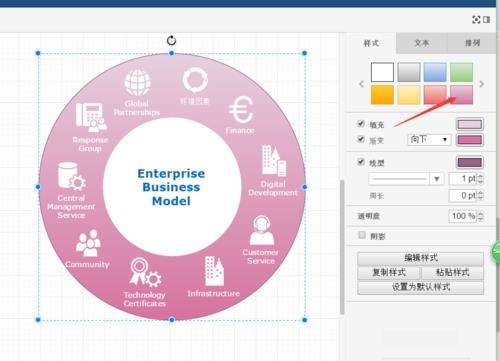Click the 设置为默认样式 button
500x361 pixels.
tap(421, 287)
